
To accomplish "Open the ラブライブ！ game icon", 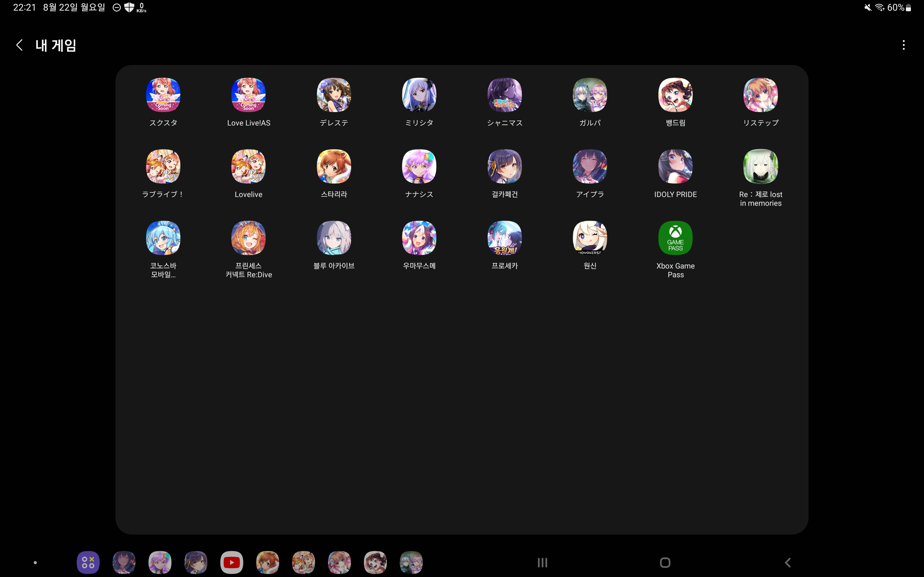I will [x=163, y=166].
